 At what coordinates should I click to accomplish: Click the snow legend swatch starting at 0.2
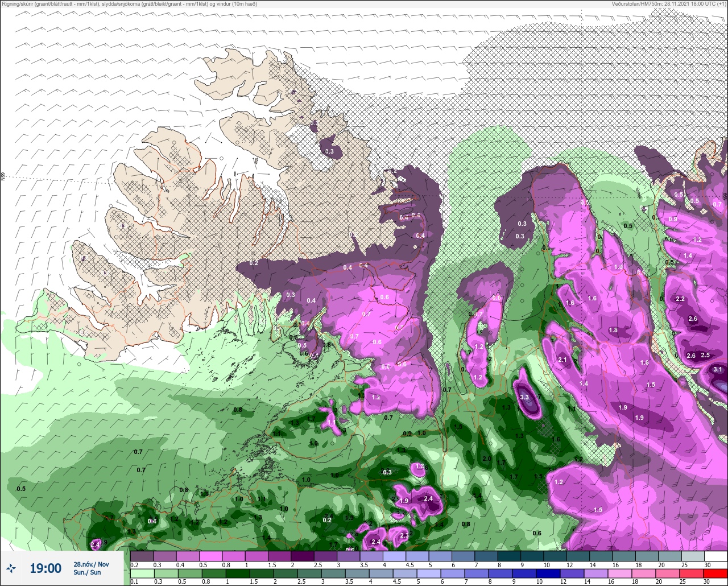point(142,556)
